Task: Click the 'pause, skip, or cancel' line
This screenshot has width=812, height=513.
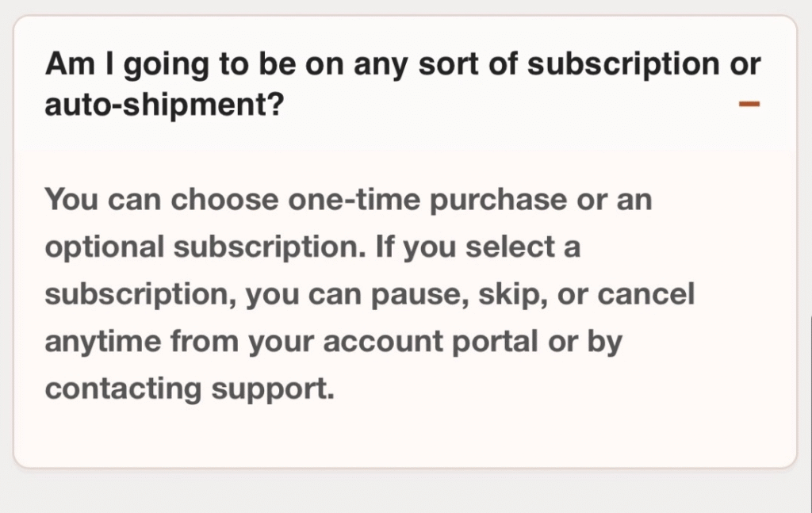Action: pos(507,294)
